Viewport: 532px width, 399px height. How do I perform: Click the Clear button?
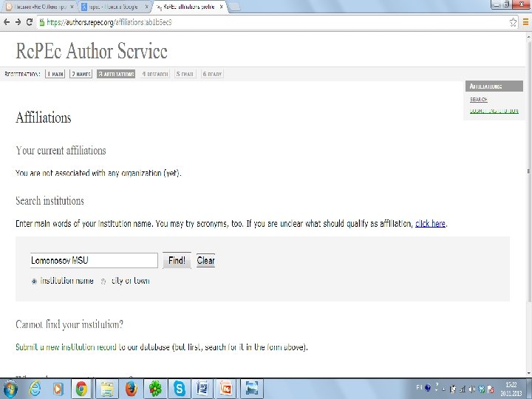pos(205,261)
